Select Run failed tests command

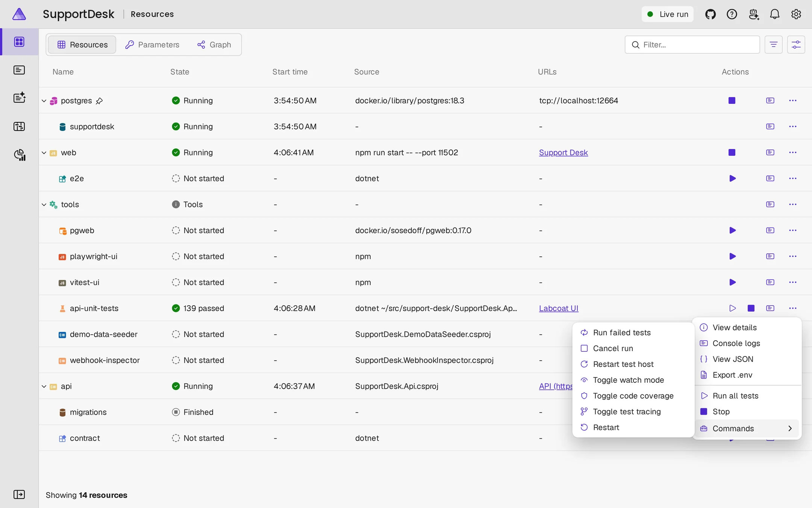[x=633, y=333]
